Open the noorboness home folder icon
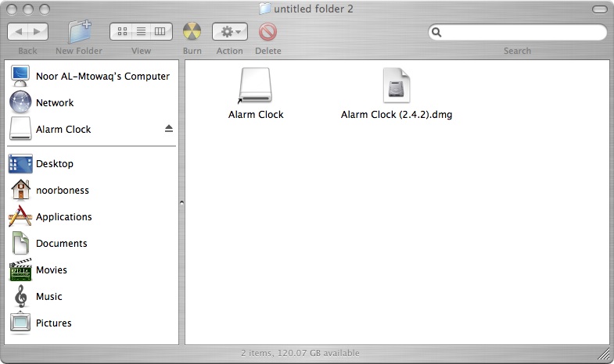 [x=20, y=190]
